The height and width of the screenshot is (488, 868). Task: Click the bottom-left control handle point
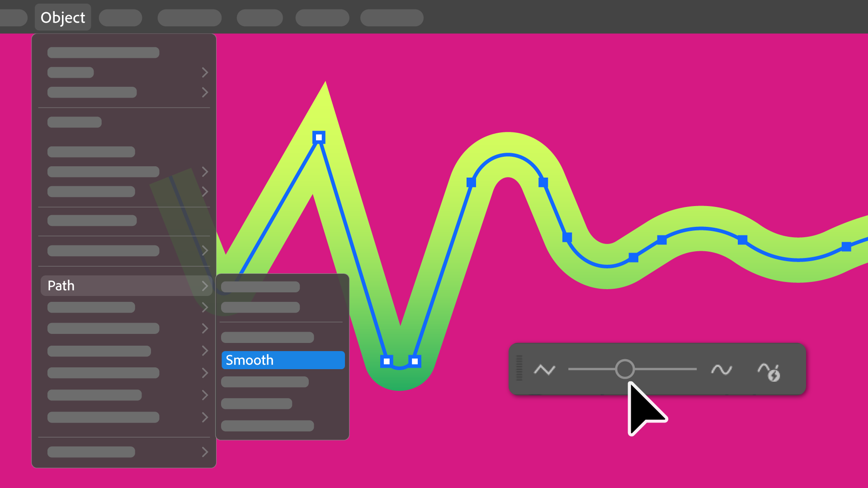tap(387, 361)
